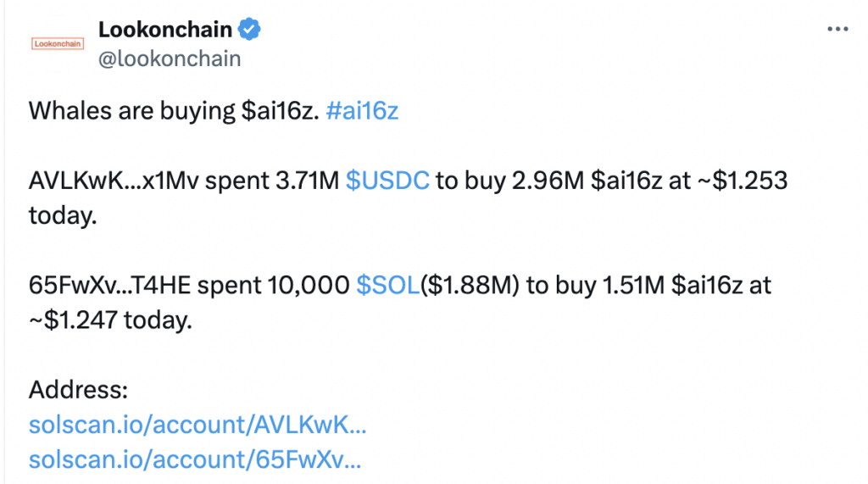Visit the @lookonchain handle

[x=170, y=58]
